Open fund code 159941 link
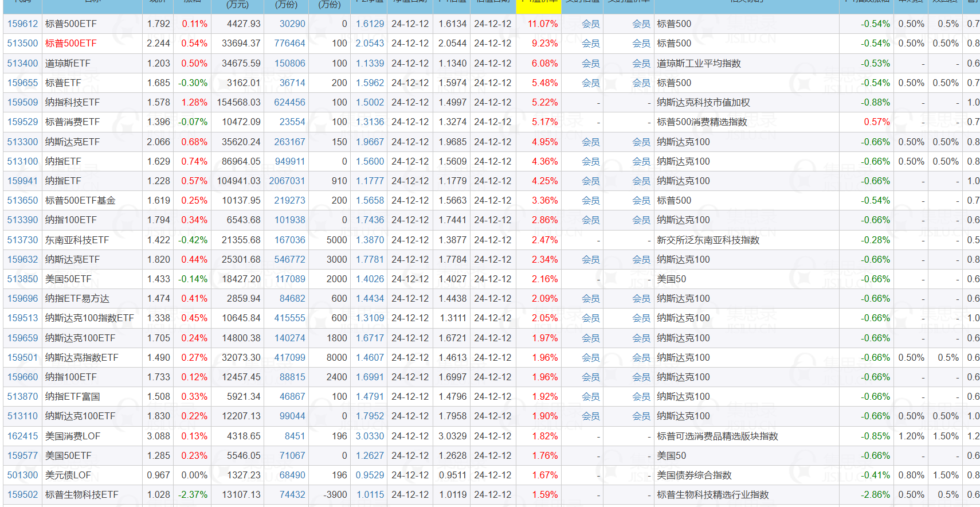The width and height of the screenshot is (980, 507). pos(22,181)
